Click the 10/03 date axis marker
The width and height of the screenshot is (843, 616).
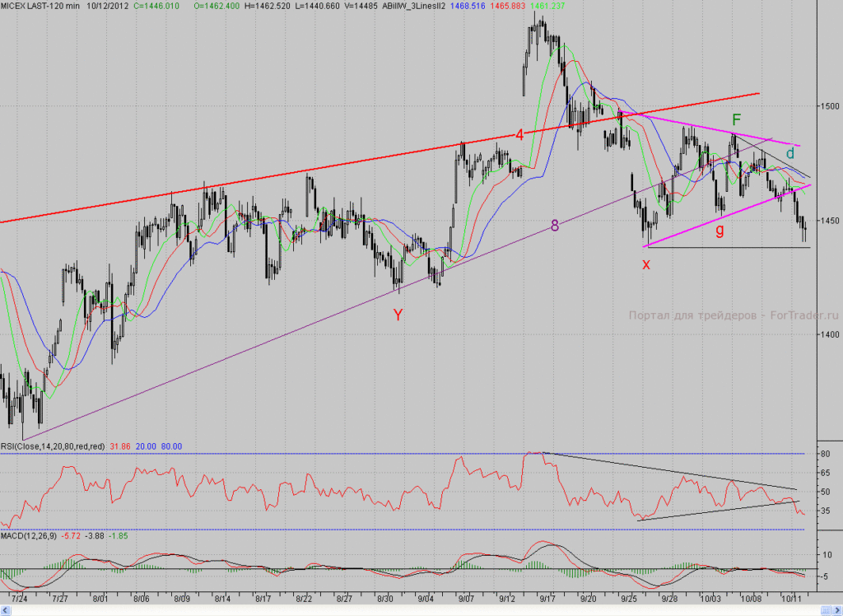(x=710, y=598)
